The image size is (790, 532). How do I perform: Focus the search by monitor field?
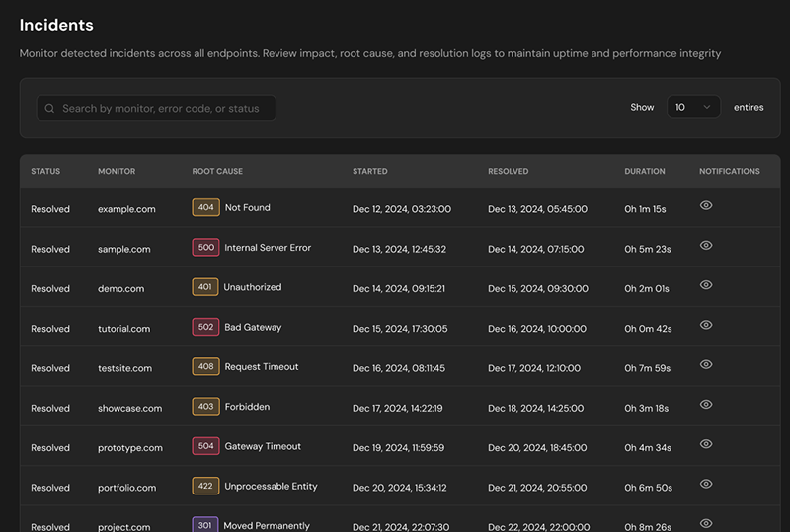pyautogui.click(x=156, y=109)
